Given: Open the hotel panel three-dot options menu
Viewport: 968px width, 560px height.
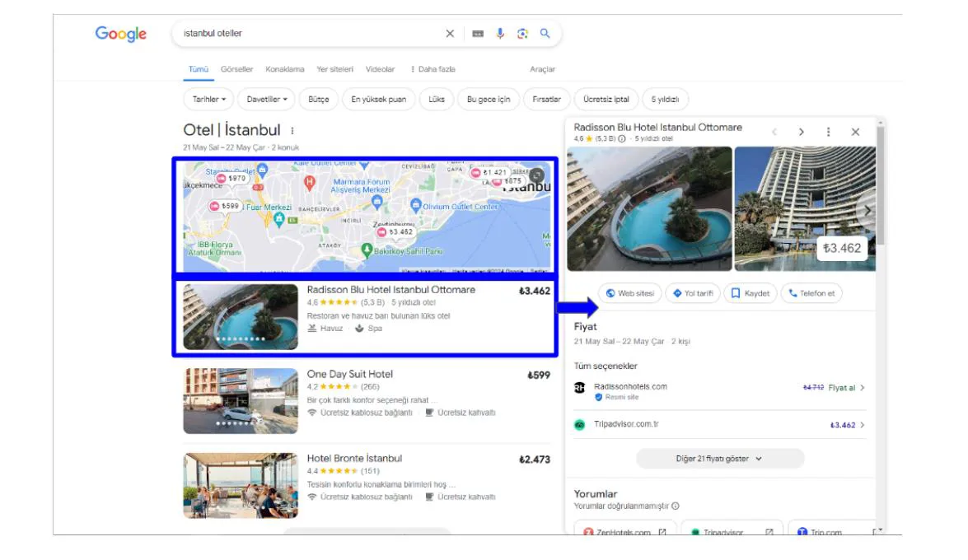Looking at the screenshot, I should point(829,132).
